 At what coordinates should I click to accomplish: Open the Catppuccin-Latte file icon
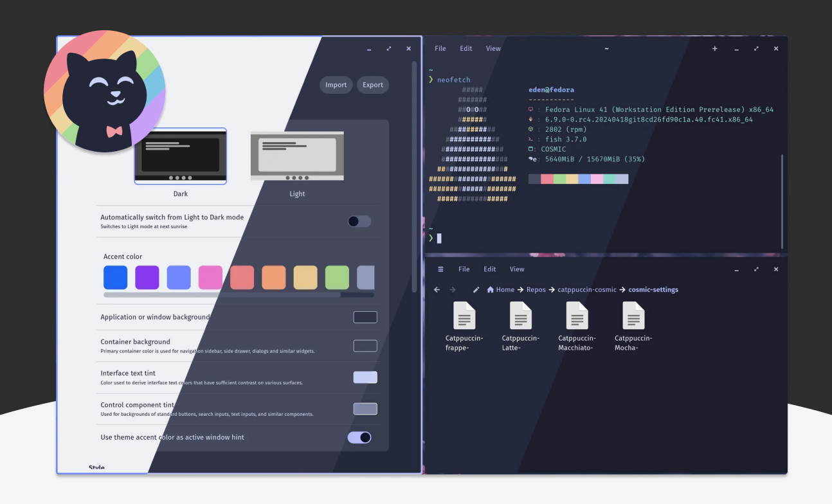click(520, 316)
